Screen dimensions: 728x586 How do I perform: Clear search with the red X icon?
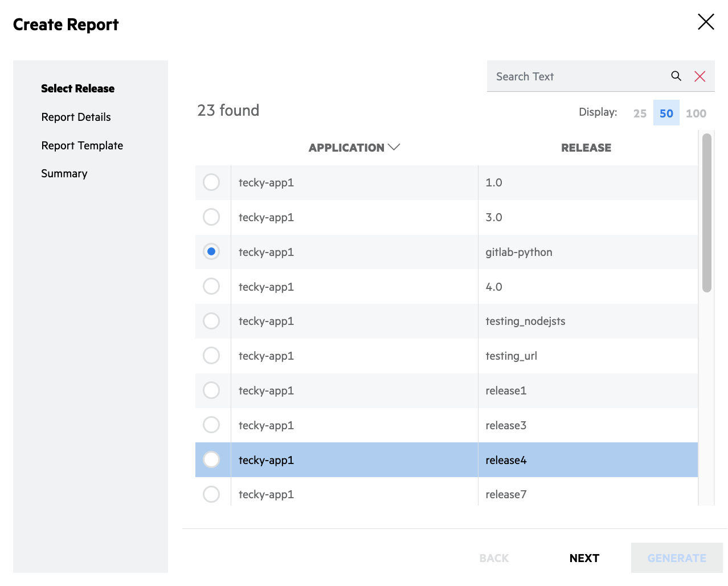(700, 76)
